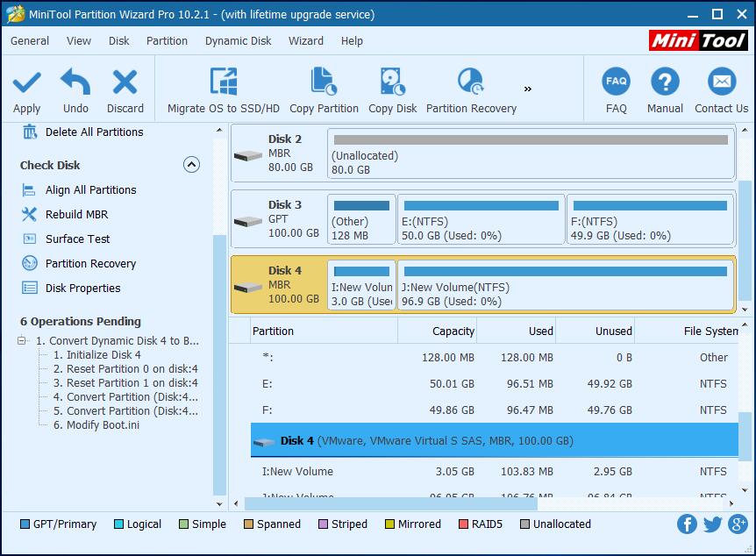
Task: Open the Facebook social link icon
Action: click(688, 524)
